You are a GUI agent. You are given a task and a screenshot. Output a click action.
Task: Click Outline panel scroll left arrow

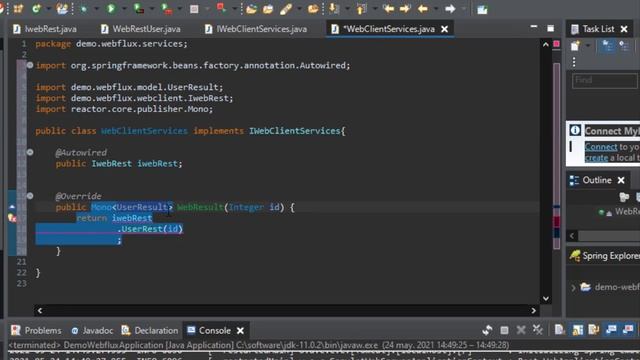(572, 236)
